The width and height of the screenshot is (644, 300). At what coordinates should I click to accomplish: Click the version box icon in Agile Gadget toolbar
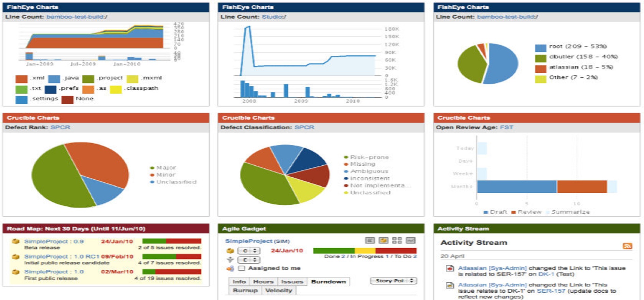coord(383,240)
